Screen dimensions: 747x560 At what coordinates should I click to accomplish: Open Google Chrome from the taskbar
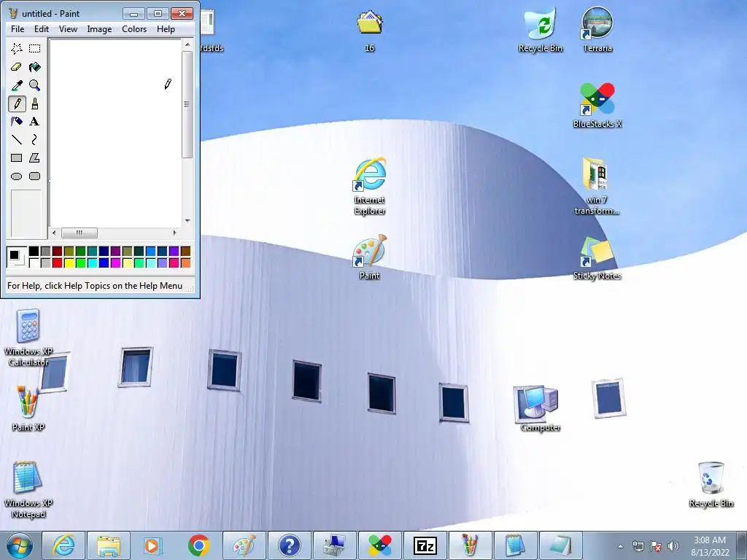click(x=198, y=545)
